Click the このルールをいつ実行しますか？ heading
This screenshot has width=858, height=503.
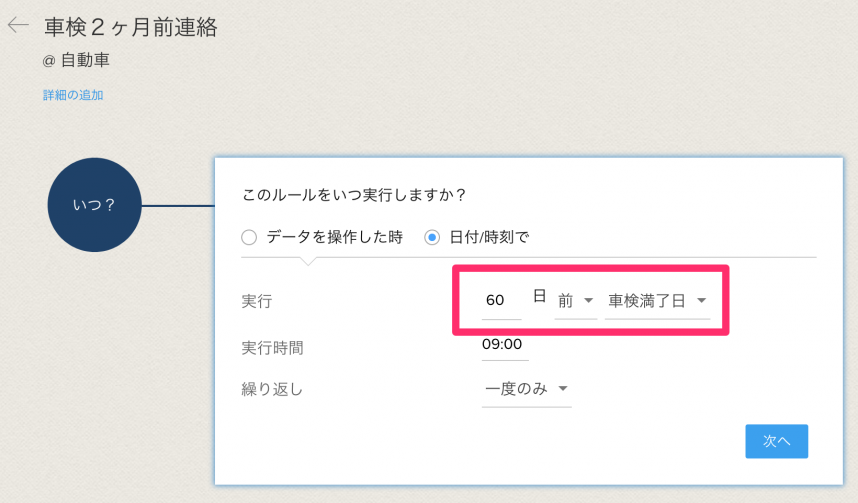coord(355,193)
